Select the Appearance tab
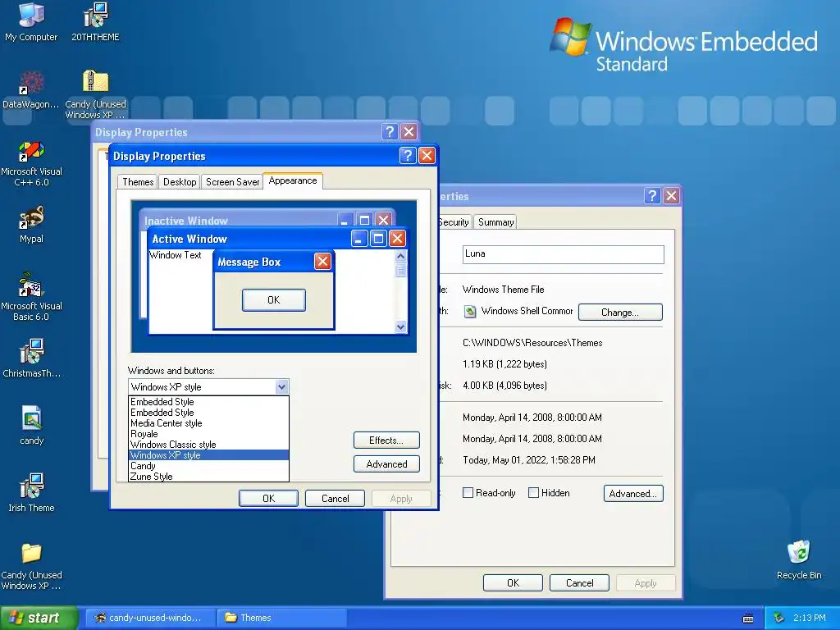840x630 pixels. (293, 180)
